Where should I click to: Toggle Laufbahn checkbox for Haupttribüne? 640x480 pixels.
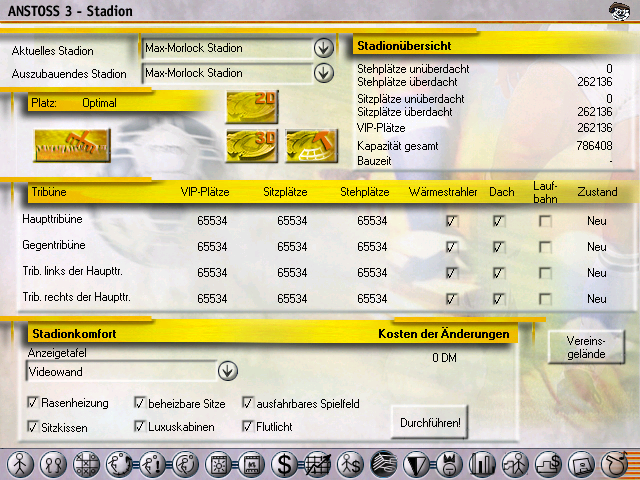tap(545, 221)
